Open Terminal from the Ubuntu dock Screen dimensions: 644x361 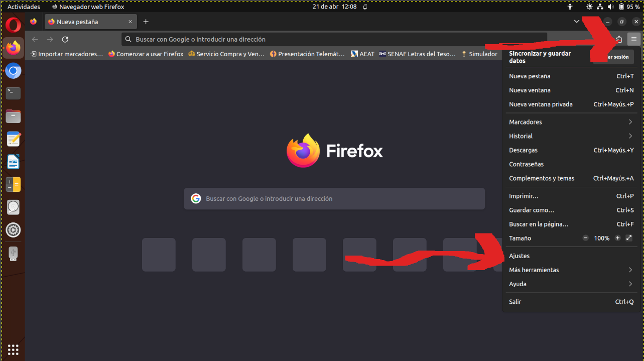pos(13,93)
